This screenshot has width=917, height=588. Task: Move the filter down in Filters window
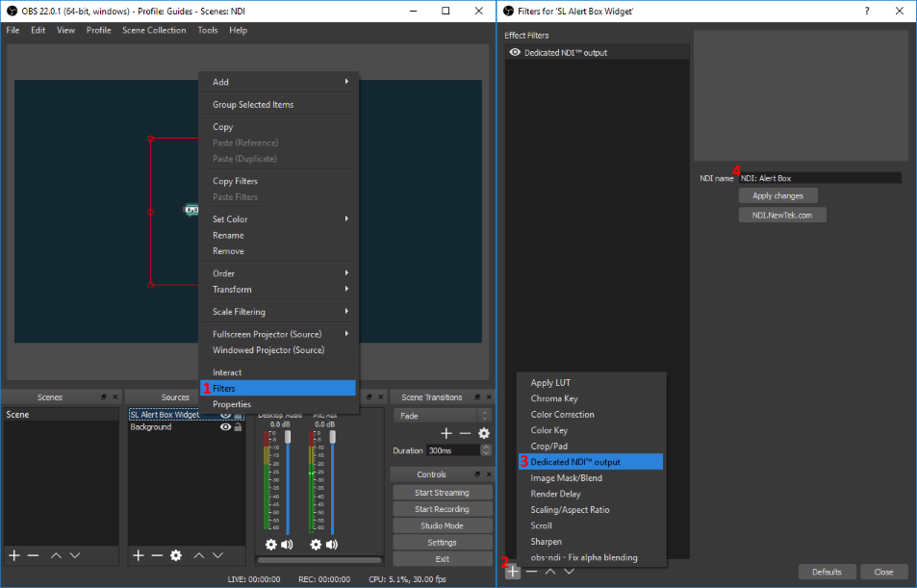pyautogui.click(x=569, y=571)
